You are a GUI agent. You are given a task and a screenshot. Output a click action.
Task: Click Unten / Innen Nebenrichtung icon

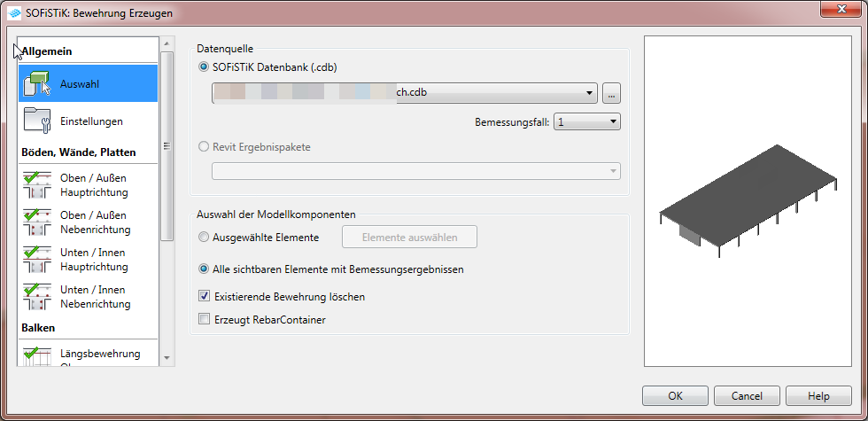coord(35,297)
